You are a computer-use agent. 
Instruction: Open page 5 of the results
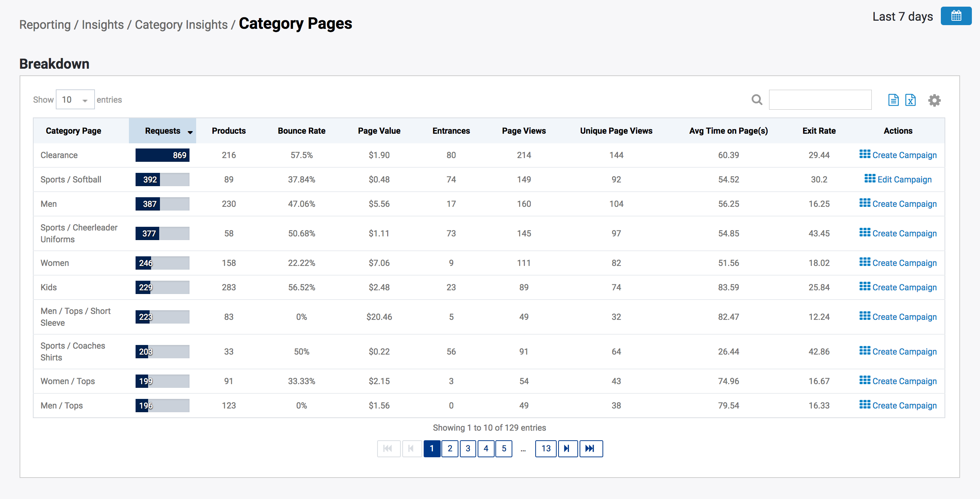(x=504, y=448)
